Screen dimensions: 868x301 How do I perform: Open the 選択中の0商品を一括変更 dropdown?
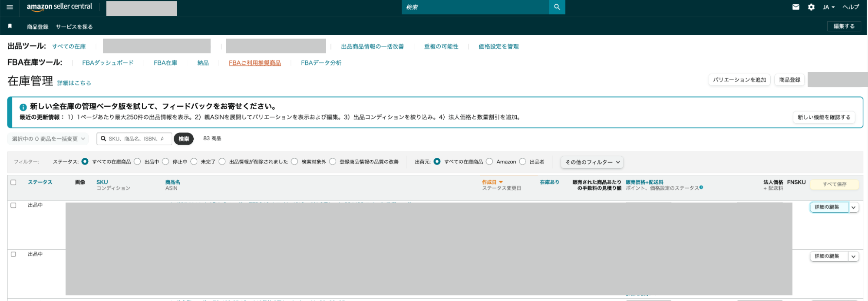[48, 139]
